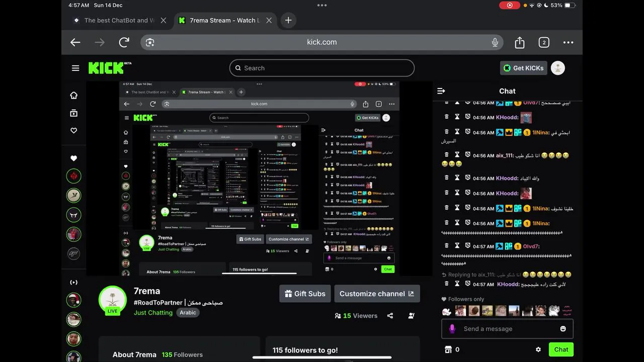Screen dimensions: 644x362
Task: Close 'The best ChatBot' tab
Action: [x=163, y=21]
